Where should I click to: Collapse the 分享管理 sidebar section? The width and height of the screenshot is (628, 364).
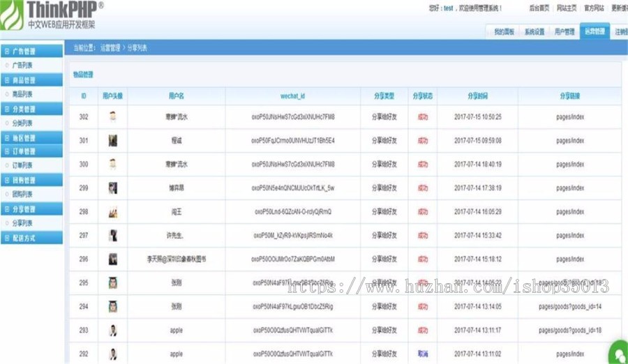coord(31,209)
